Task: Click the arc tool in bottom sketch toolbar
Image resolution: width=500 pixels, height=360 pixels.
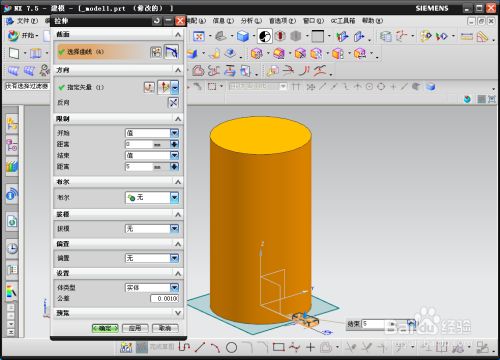Action: (215, 347)
